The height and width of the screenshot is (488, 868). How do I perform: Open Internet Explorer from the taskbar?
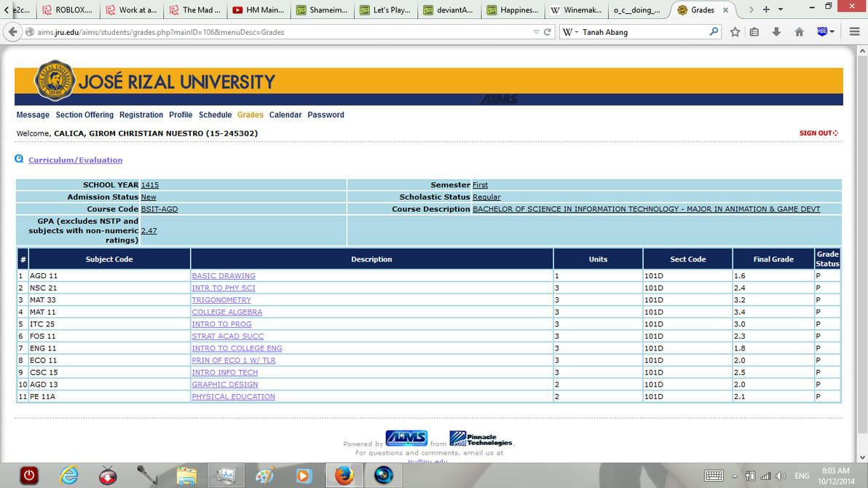(x=68, y=476)
